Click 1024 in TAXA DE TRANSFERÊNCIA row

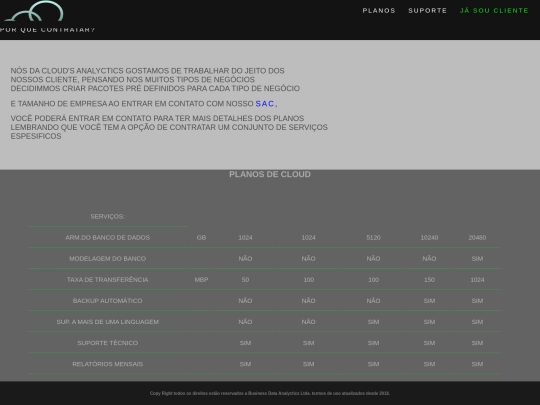(x=477, y=280)
